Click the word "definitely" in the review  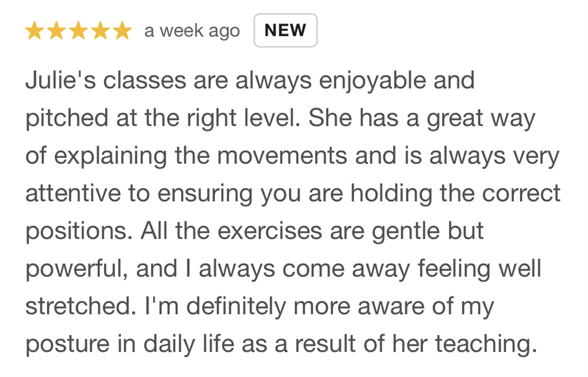coord(235,306)
